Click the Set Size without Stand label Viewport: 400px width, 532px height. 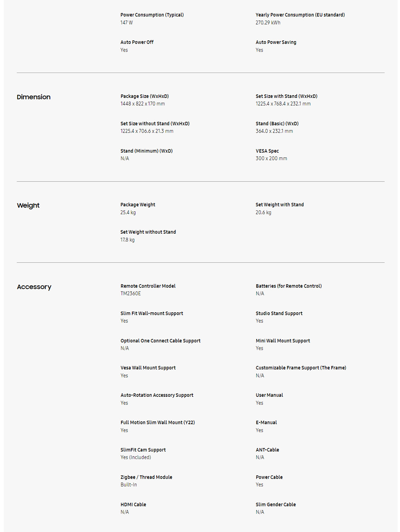pos(155,124)
